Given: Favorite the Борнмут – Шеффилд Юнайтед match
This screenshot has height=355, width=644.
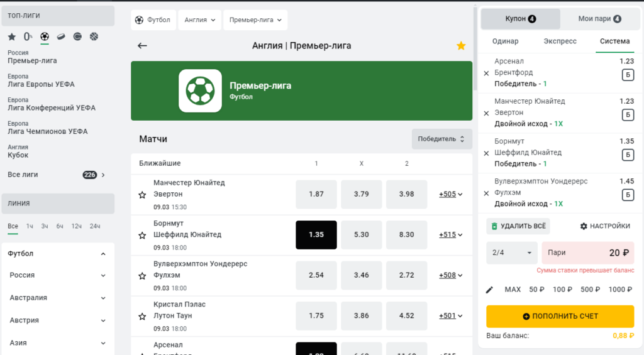Looking at the screenshot, I should pyautogui.click(x=142, y=236).
